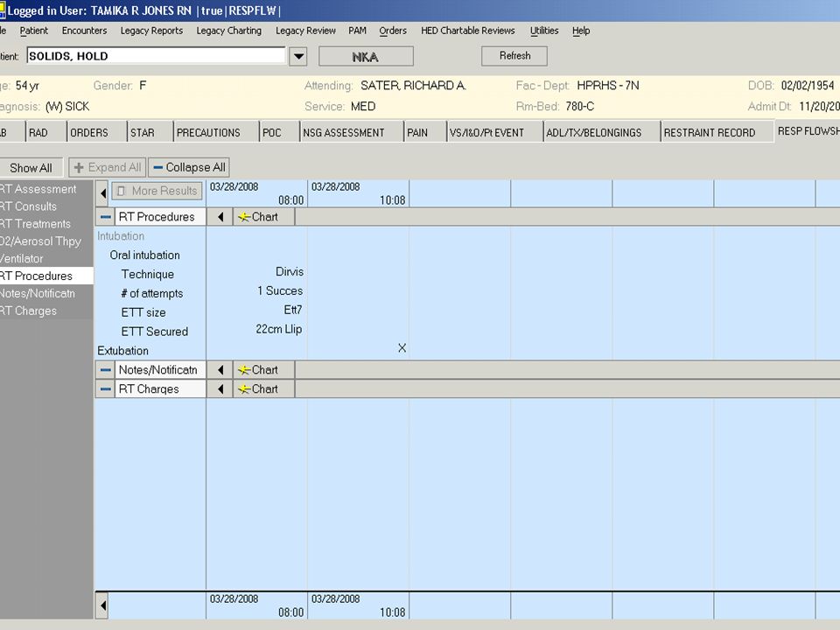Select Notes/Notificatn in the sidebar
This screenshot has width=840, height=630.
point(46,294)
